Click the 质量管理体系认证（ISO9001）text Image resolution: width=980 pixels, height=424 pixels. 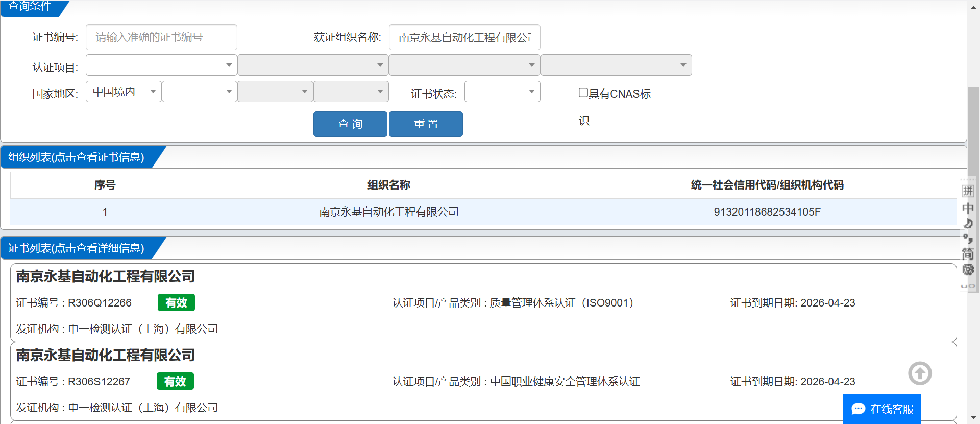pyautogui.click(x=562, y=303)
